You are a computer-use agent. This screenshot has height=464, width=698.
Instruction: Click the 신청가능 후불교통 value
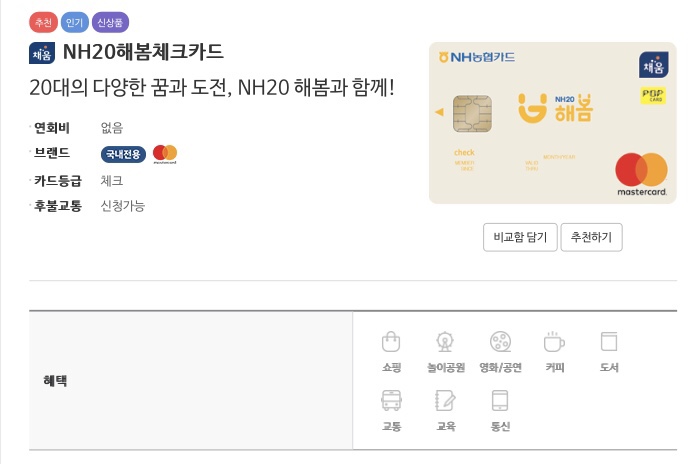pyautogui.click(x=123, y=206)
